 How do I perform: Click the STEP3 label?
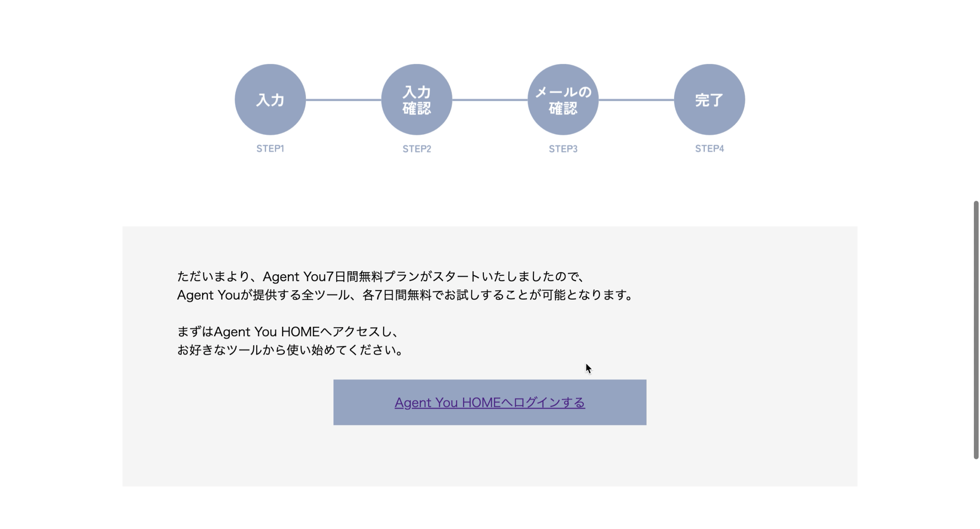(563, 149)
